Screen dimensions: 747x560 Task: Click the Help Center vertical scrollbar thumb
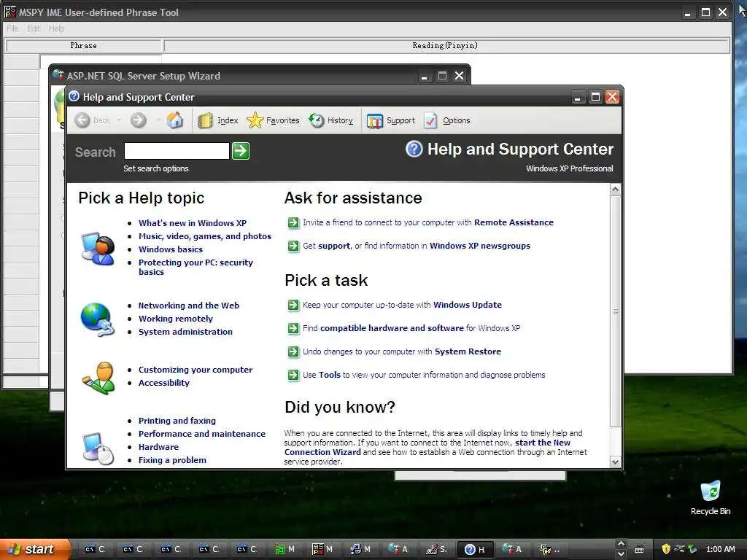point(615,311)
